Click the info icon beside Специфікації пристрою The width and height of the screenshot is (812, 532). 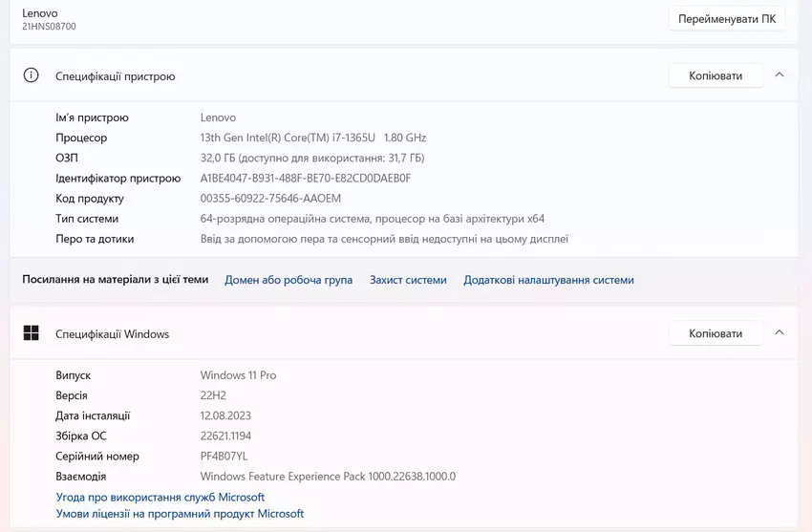coord(32,75)
